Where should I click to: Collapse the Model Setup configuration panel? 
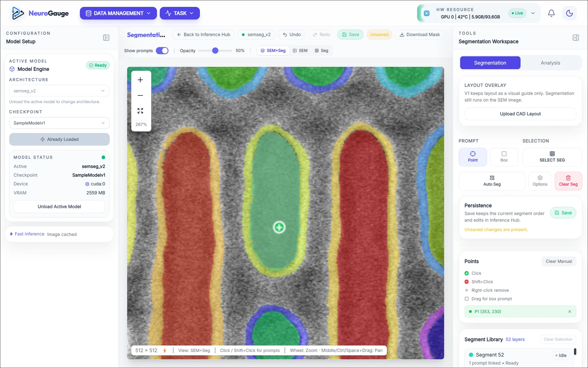pos(106,38)
